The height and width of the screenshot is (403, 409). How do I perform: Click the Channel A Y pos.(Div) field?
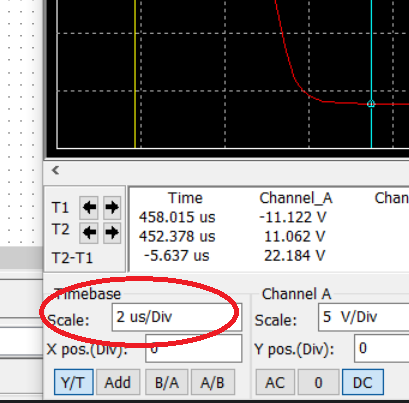click(382, 348)
